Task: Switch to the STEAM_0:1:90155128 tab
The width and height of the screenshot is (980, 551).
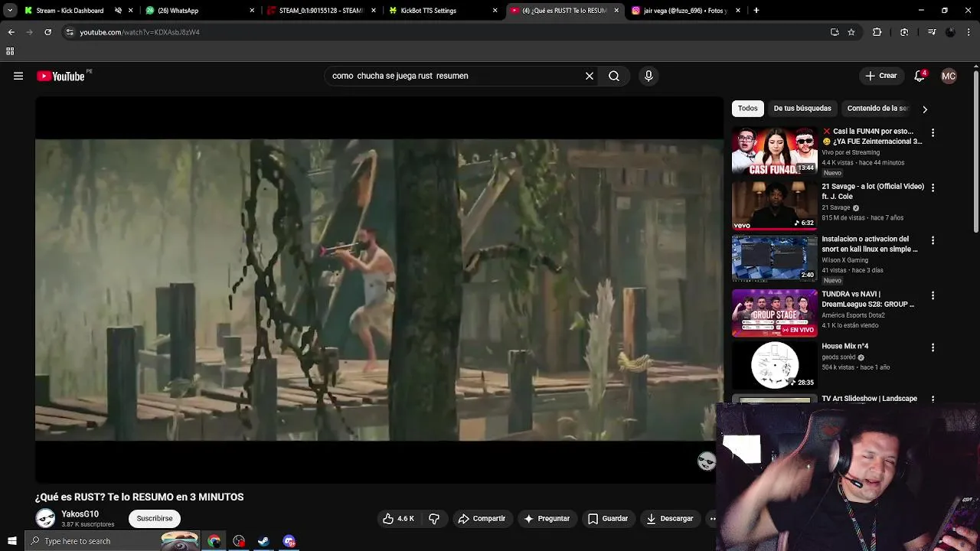Action: click(x=320, y=11)
